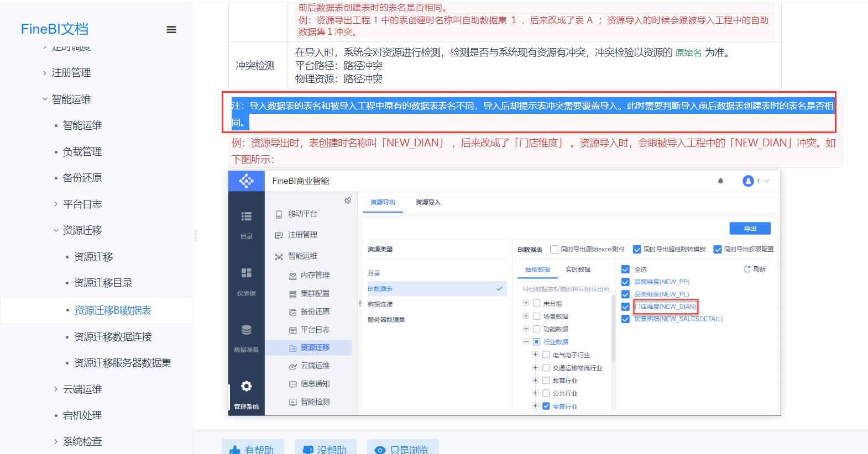Viewport: 868px width, 454px height.
Task: Toggle 同时导出超链跳转模板 checkbox
Action: click(x=637, y=249)
